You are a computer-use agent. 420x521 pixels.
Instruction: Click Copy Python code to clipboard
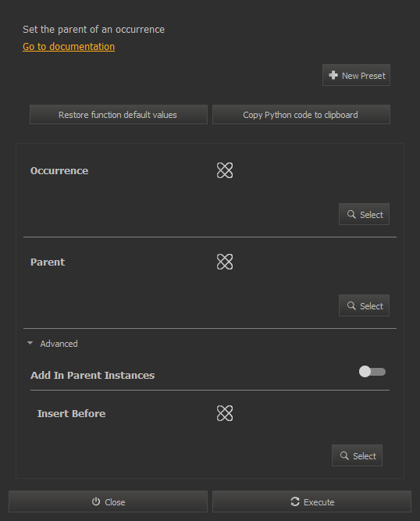click(x=301, y=115)
